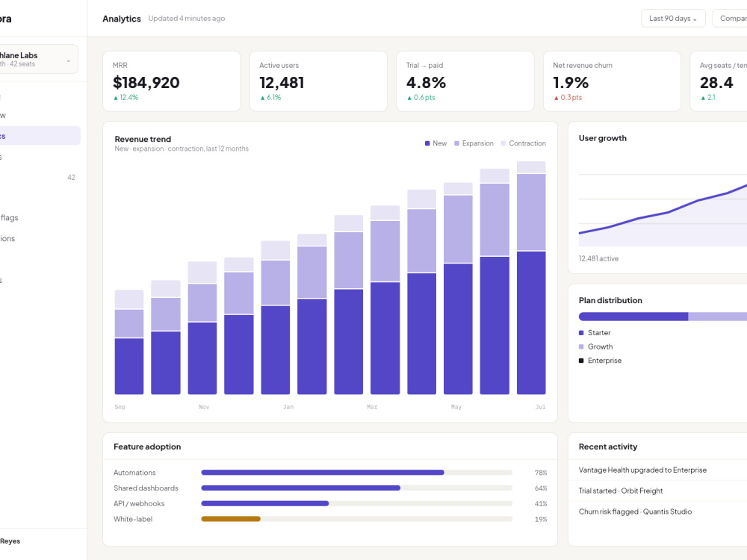
Task: Click the Enterprise legend swatch
Action: coord(581,361)
